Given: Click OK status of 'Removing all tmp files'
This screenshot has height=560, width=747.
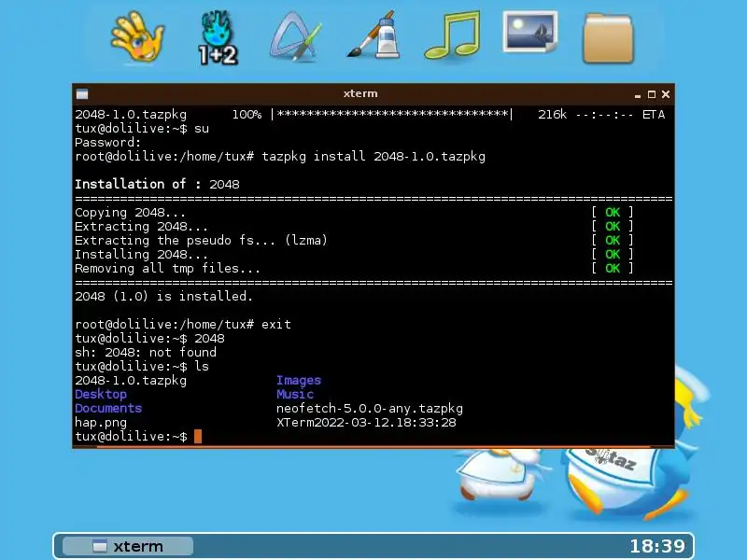Looking at the screenshot, I should (x=613, y=268).
